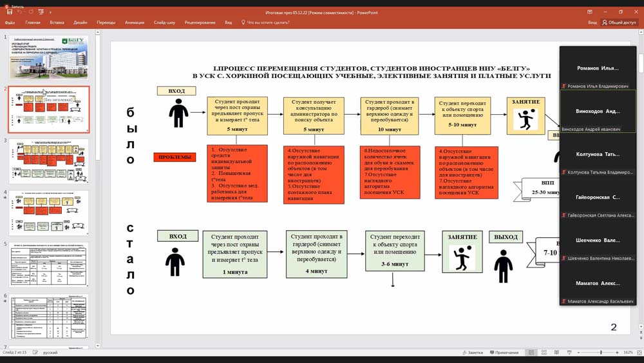Click the Вход sign-in link

tap(592, 23)
